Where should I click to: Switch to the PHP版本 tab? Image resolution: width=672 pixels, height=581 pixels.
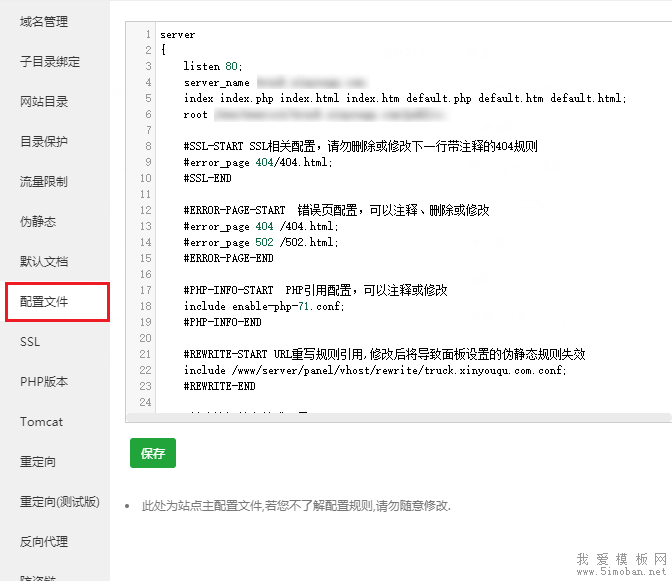(x=44, y=382)
